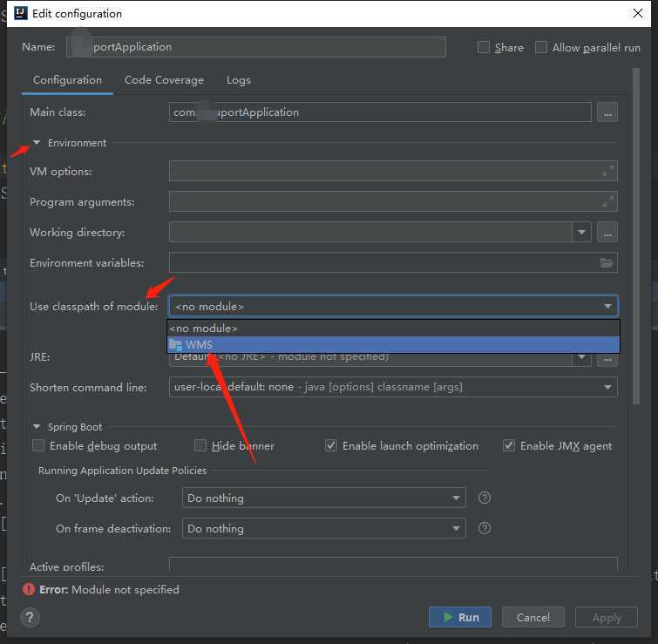Choose <no module> in the dropdown list

click(x=393, y=329)
